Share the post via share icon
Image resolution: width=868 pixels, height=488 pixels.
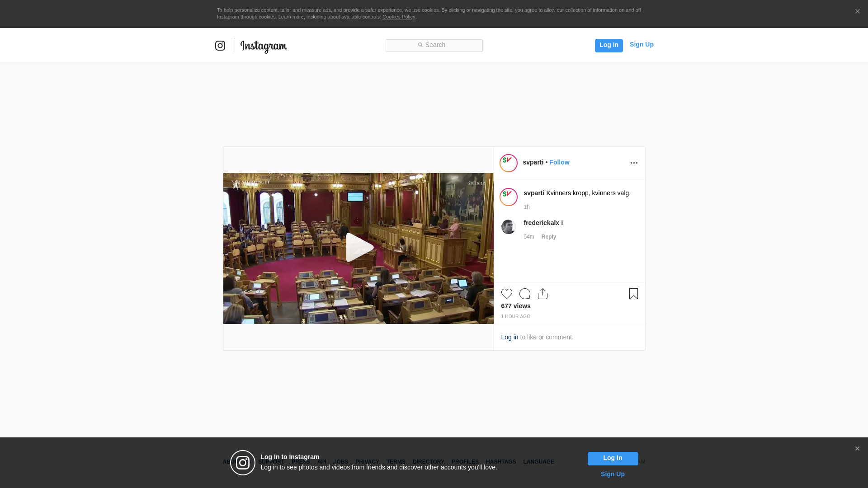click(542, 294)
